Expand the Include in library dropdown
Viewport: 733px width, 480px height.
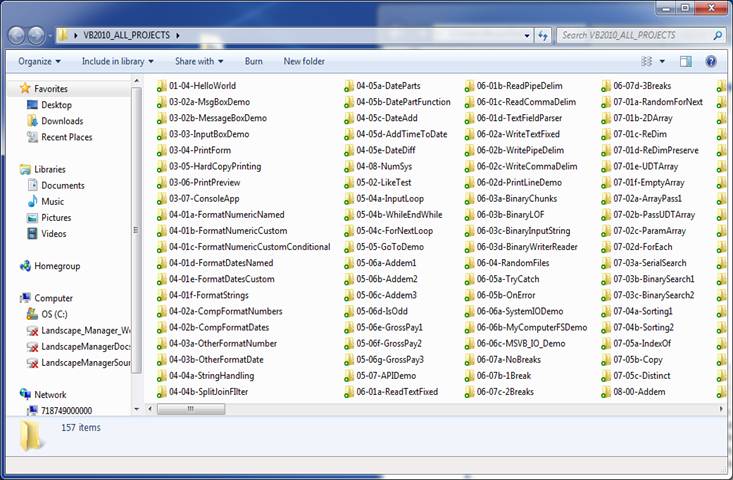(x=117, y=61)
